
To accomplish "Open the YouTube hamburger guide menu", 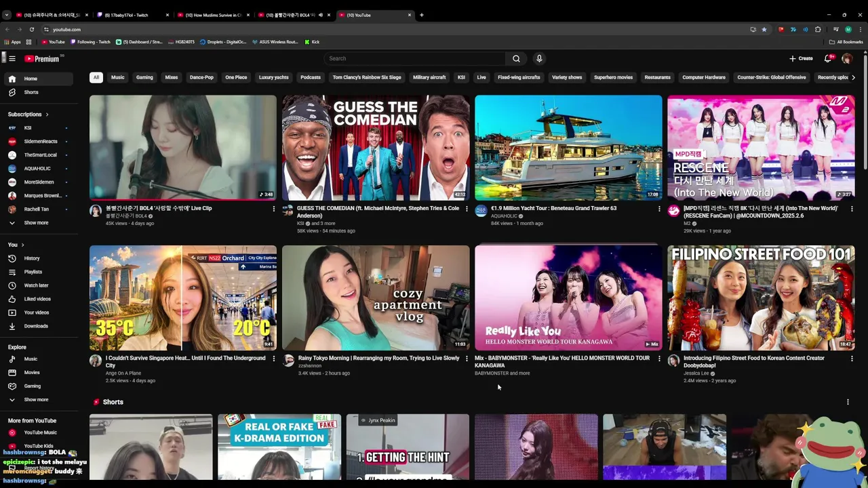I will [12, 58].
